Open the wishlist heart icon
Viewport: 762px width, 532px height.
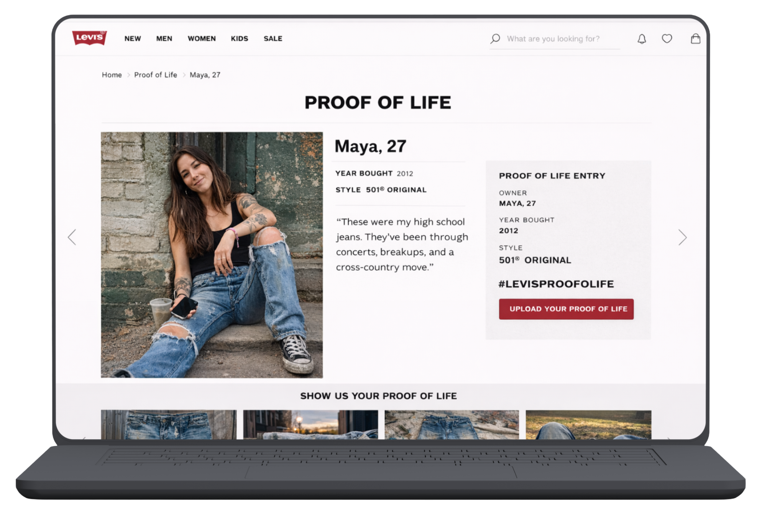(667, 38)
